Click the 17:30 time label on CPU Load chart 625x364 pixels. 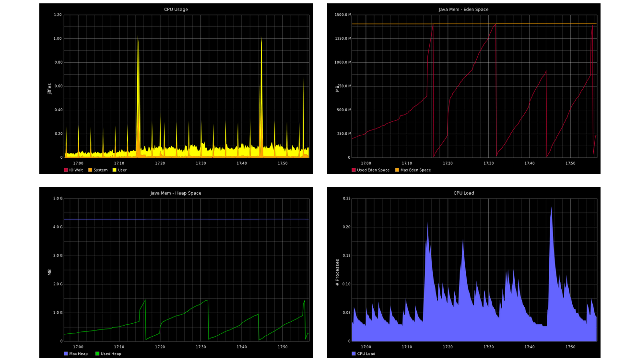[x=489, y=347]
